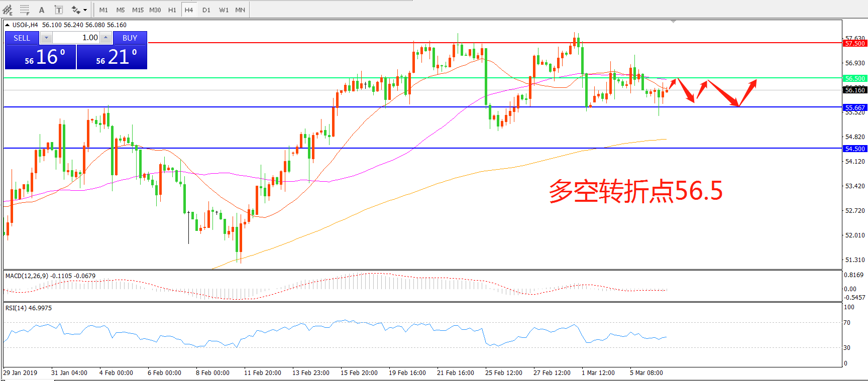Collapse the one-click trading panel triangle
868x381 pixels.
[x=8, y=25]
